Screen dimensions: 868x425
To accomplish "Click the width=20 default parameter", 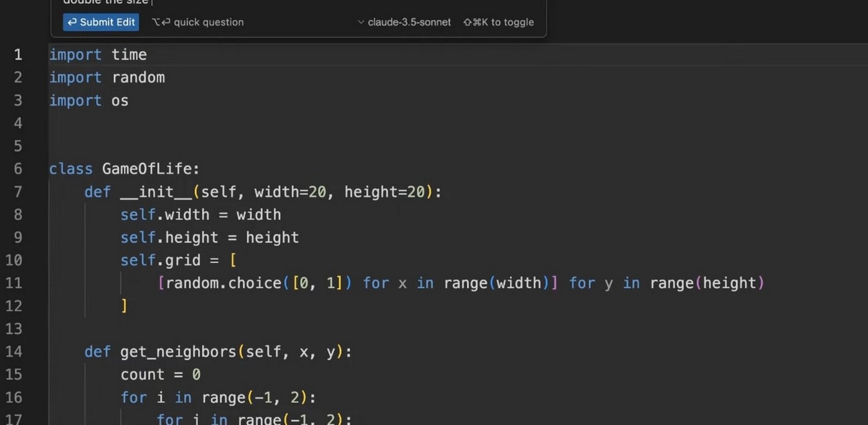I will (290, 192).
